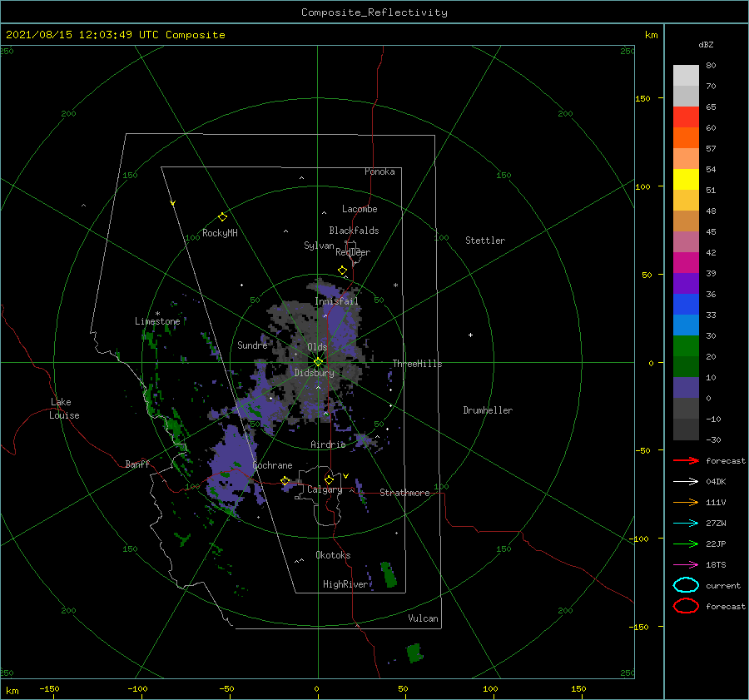Image resolution: width=749 pixels, height=700 pixels.
Task: Click the radar center marker at Olds
Action: pos(318,362)
